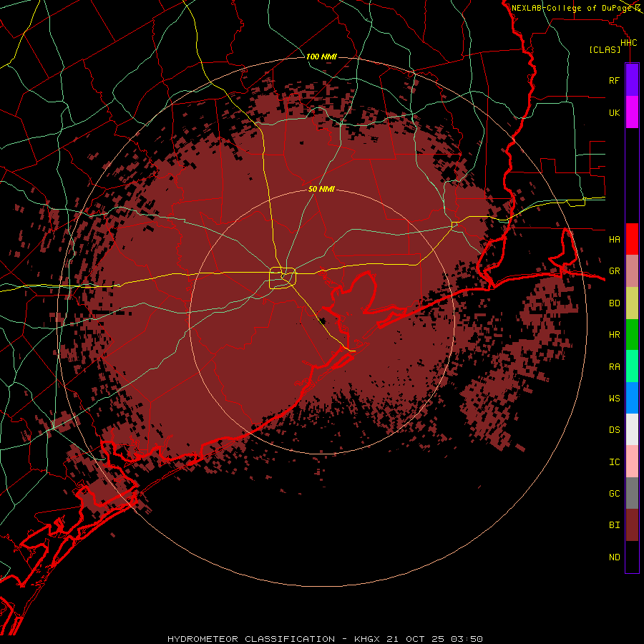Click the UK magenta legend swatch
The width and height of the screenshot is (644, 644).
[x=632, y=112]
